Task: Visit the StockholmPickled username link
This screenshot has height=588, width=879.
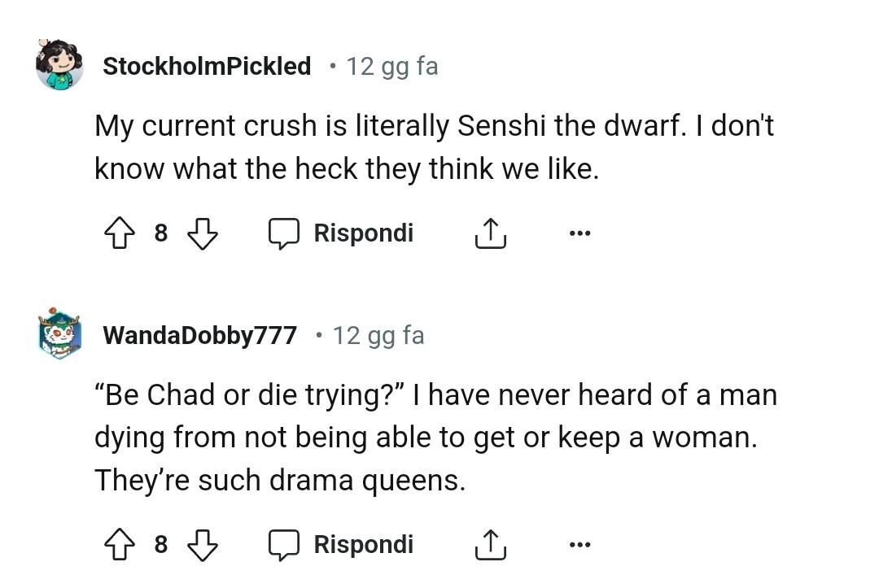Action: point(207,66)
